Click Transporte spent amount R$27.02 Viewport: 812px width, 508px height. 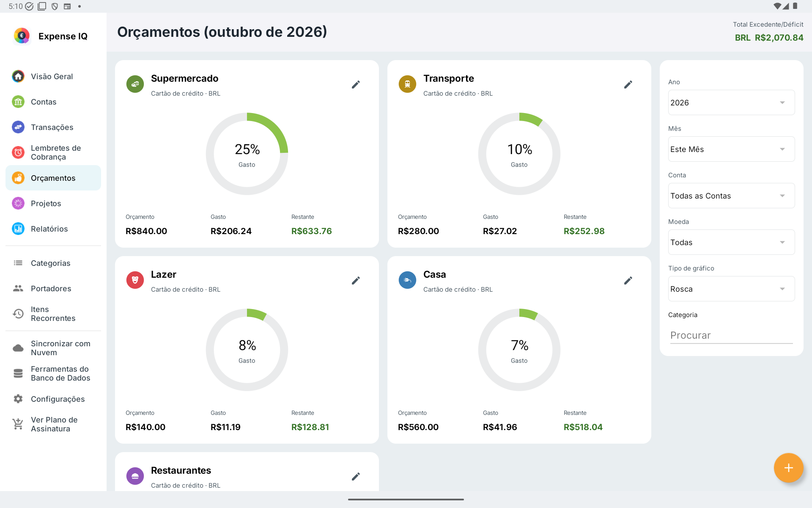[500, 231]
